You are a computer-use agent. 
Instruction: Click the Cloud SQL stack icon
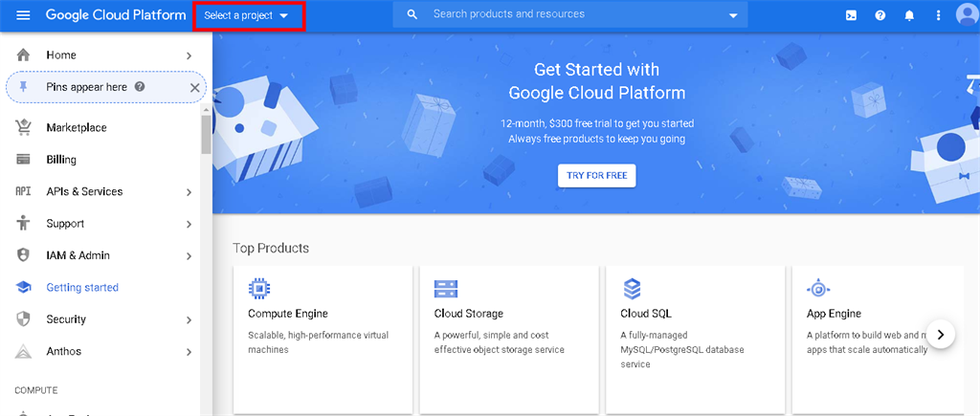(x=632, y=288)
